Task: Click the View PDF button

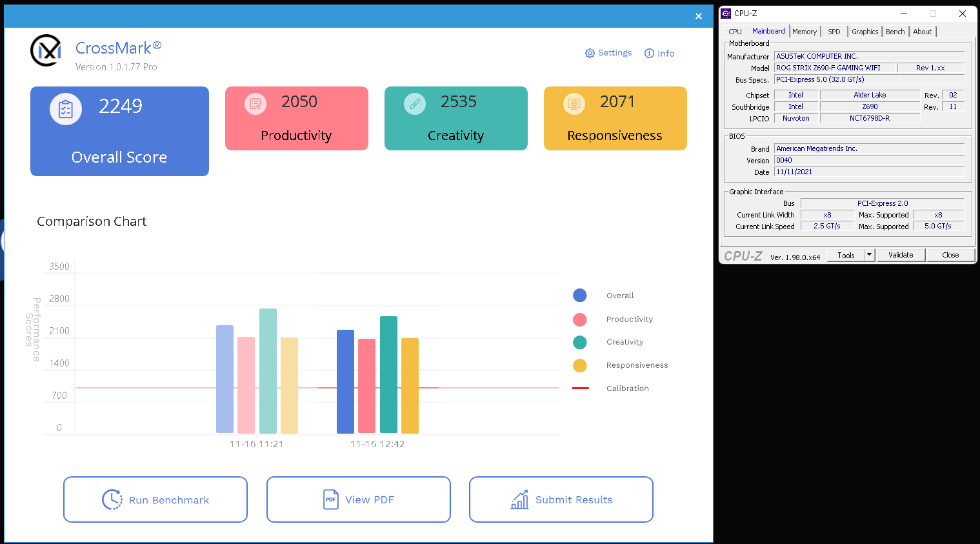Action: pyautogui.click(x=359, y=499)
